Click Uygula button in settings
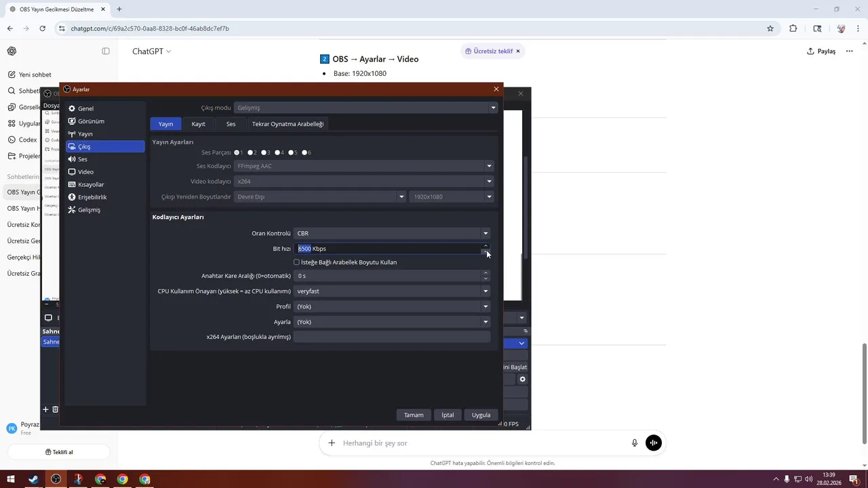Image resolution: width=868 pixels, height=488 pixels. click(481, 415)
